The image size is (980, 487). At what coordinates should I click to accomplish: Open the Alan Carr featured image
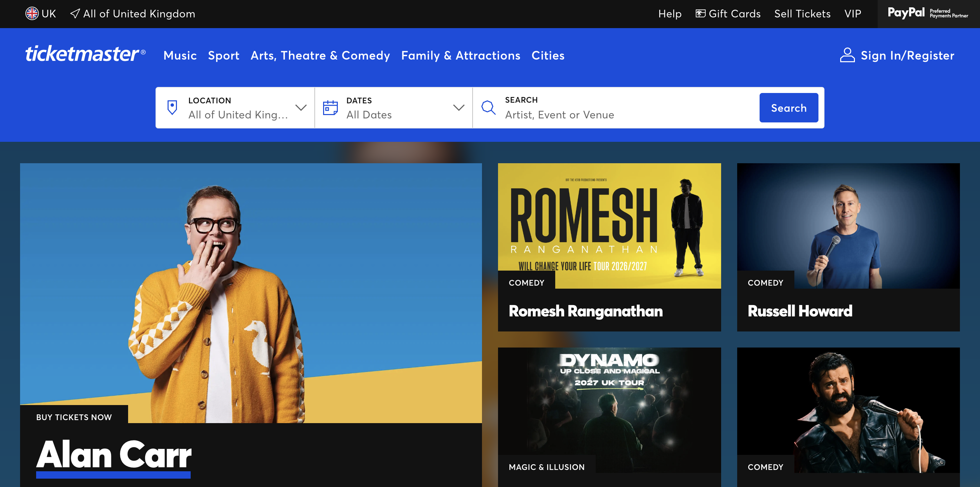251,293
